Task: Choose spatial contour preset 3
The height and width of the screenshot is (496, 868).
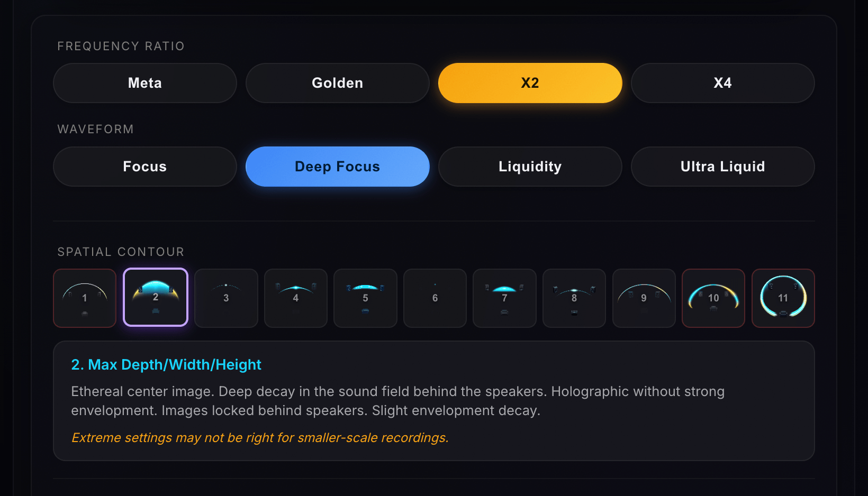Action: (x=226, y=298)
